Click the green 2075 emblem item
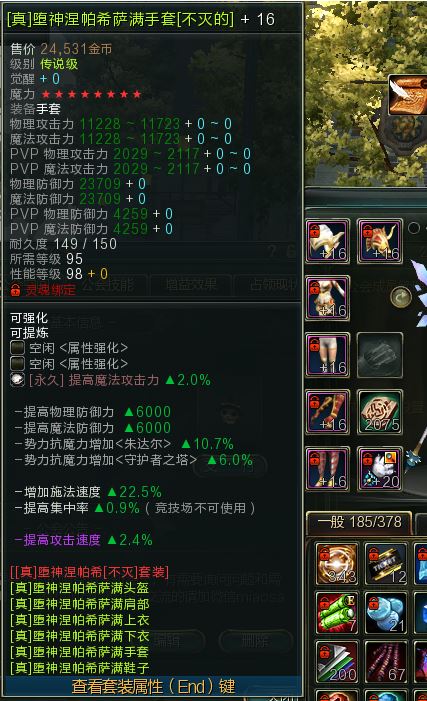Viewport: 427px width, 701px height. pos(380,412)
